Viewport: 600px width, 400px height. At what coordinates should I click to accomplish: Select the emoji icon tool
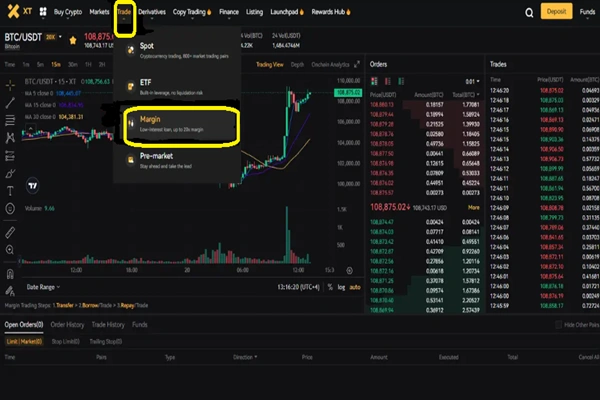(10, 208)
